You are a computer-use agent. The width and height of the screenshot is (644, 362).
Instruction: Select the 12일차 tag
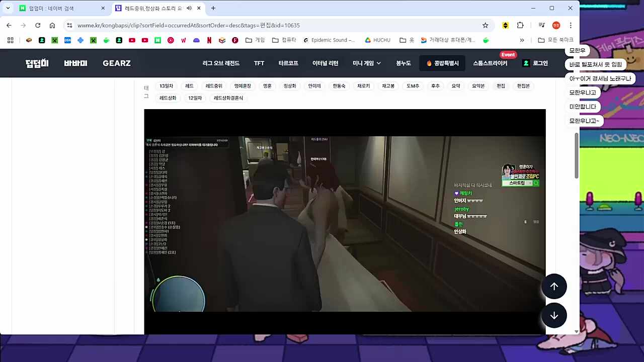(x=195, y=98)
